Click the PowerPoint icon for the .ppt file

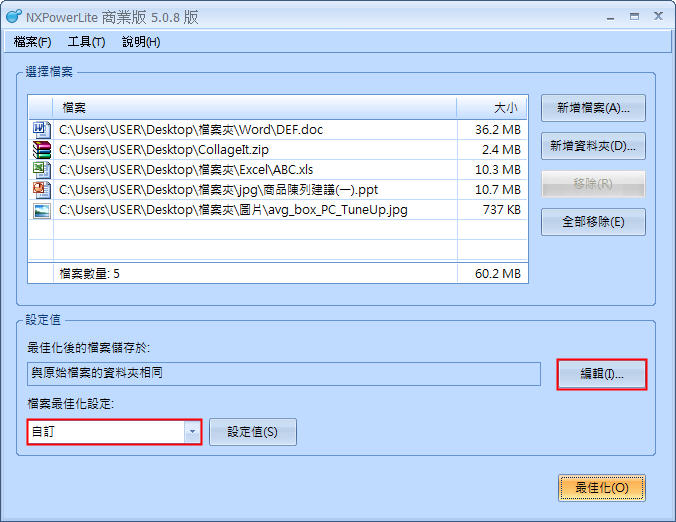pos(41,189)
